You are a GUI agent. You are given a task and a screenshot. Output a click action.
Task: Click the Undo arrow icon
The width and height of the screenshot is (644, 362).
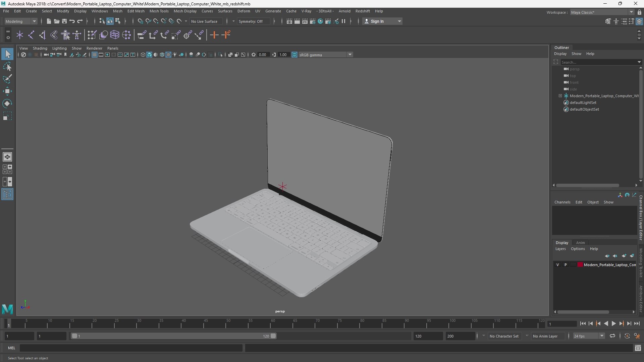pyautogui.click(x=72, y=21)
